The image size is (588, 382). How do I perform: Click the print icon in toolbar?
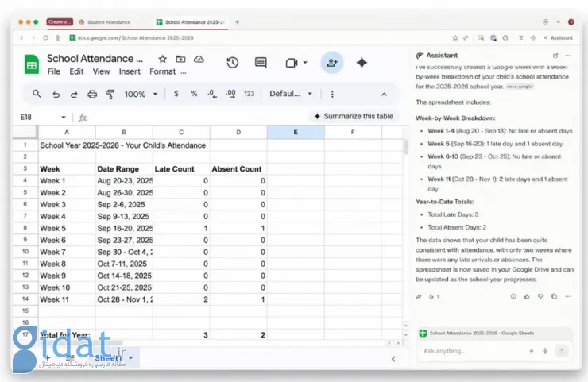(91, 94)
